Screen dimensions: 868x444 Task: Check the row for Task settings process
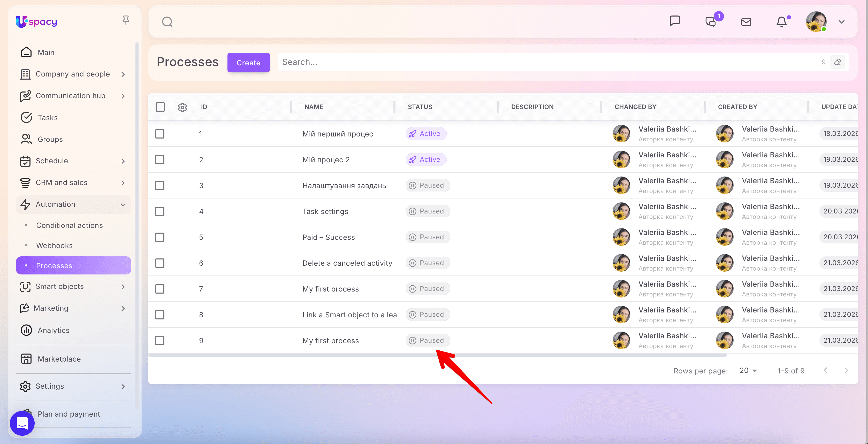tap(160, 212)
